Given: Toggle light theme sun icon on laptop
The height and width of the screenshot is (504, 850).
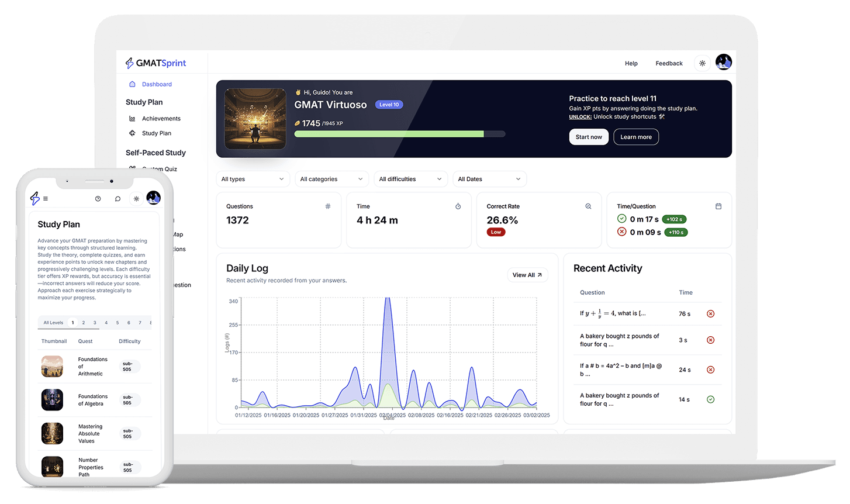Looking at the screenshot, I should tap(702, 63).
